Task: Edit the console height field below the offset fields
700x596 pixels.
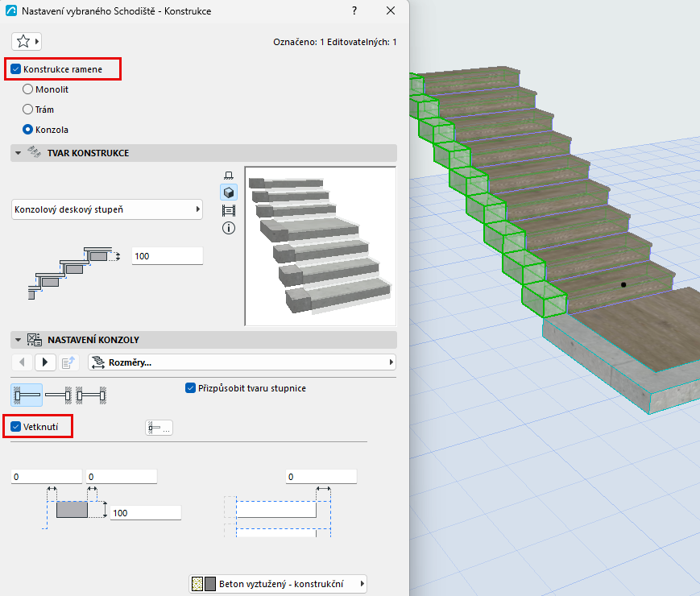Action: 146,512
